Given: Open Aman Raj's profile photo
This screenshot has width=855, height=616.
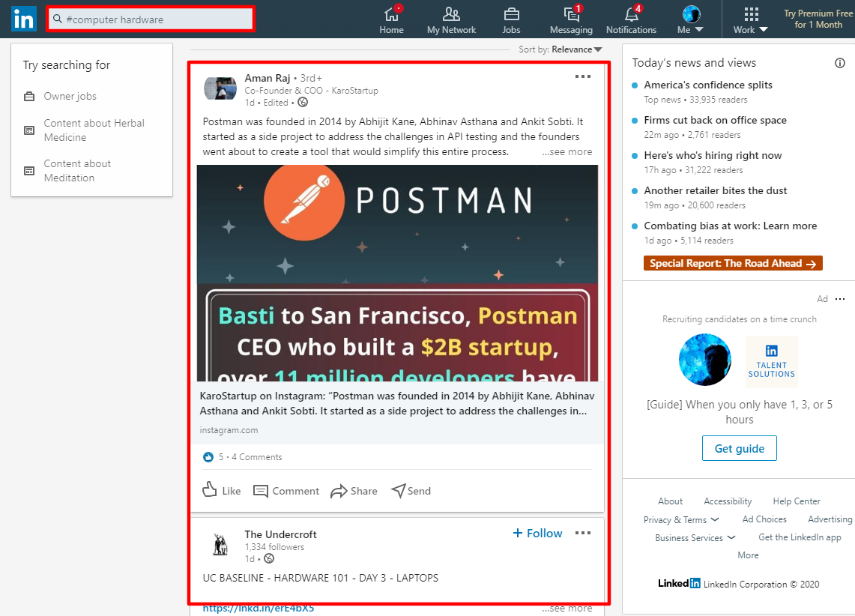Looking at the screenshot, I should click(x=220, y=88).
